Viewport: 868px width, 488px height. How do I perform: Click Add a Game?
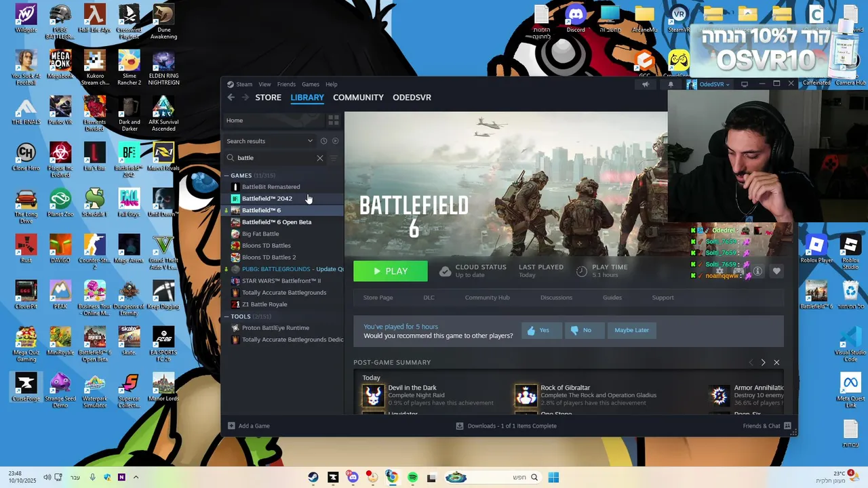click(x=249, y=426)
